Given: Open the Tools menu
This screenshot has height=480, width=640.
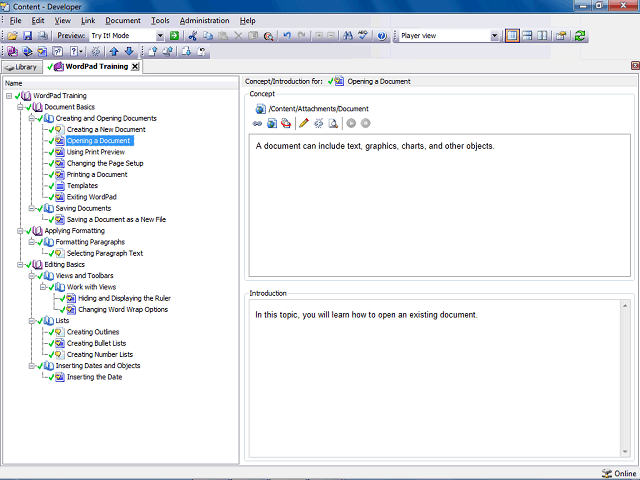Looking at the screenshot, I should (160, 20).
